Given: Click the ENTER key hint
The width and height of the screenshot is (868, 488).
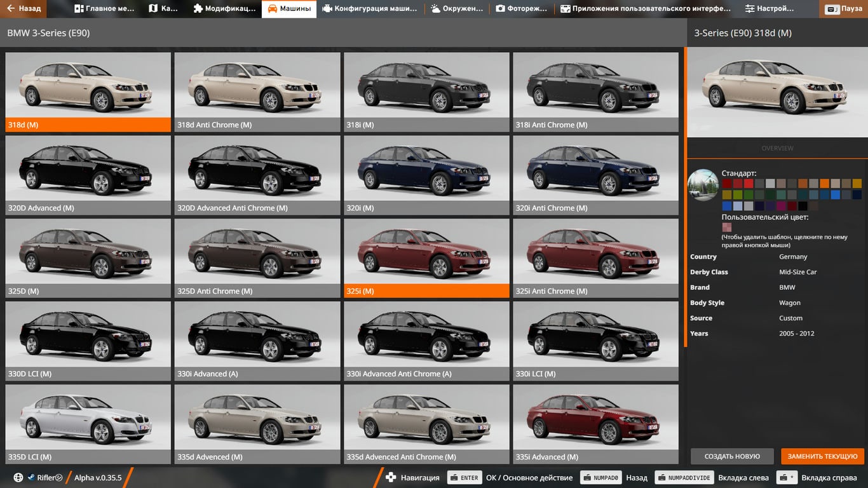Looking at the screenshot, I should 465,478.
